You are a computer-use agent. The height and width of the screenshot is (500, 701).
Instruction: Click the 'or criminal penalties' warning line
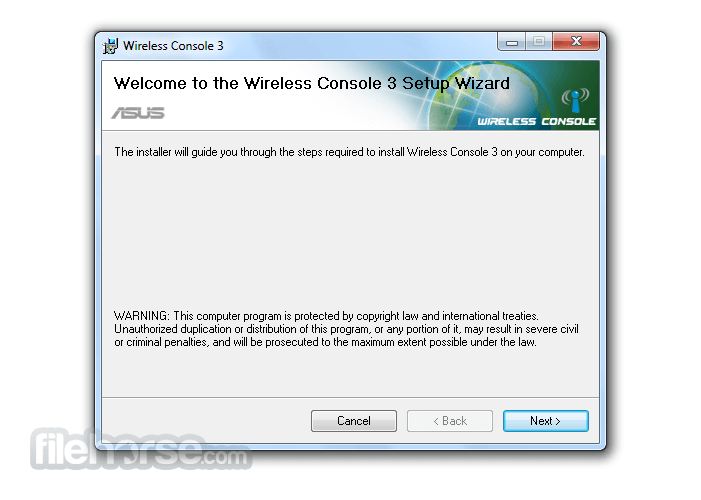coord(325,342)
